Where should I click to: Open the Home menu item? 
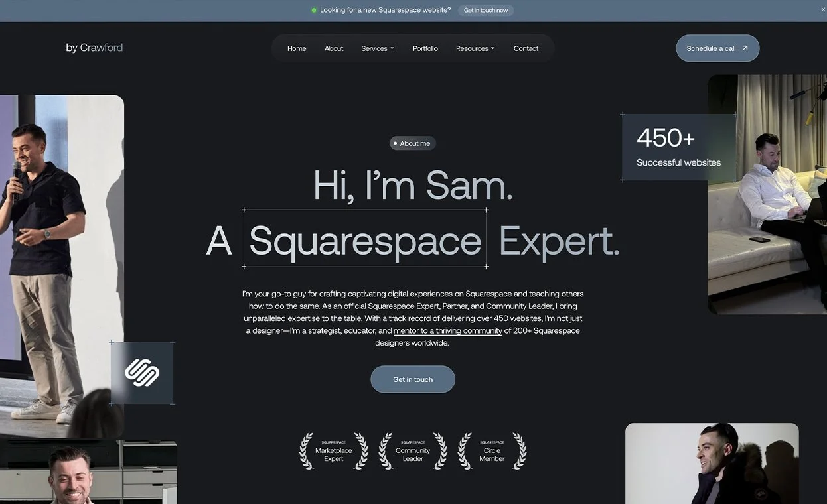point(297,48)
